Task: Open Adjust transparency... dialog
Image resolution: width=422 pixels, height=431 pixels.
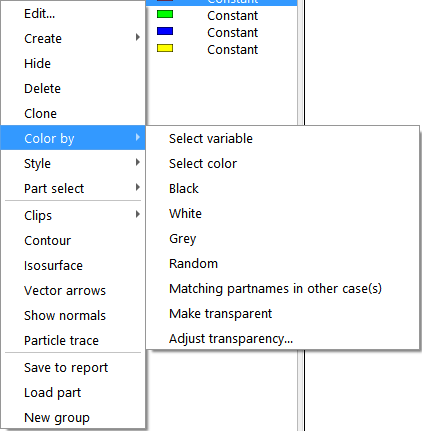Action: coord(282,338)
